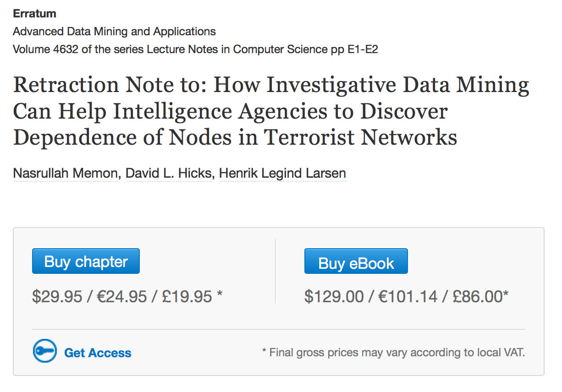Viewport: 562px width, 392px height.
Task: Click the $129.00 eBook price
Action: click(x=334, y=297)
